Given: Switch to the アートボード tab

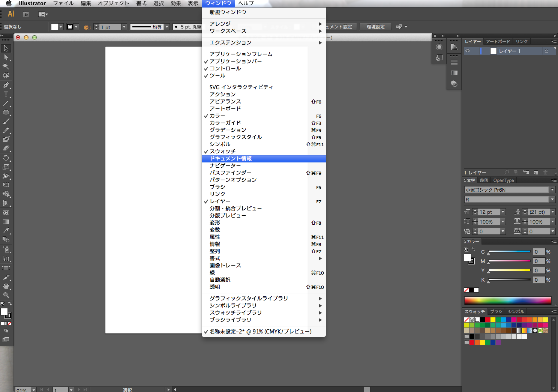Looking at the screenshot, I should tap(498, 42).
